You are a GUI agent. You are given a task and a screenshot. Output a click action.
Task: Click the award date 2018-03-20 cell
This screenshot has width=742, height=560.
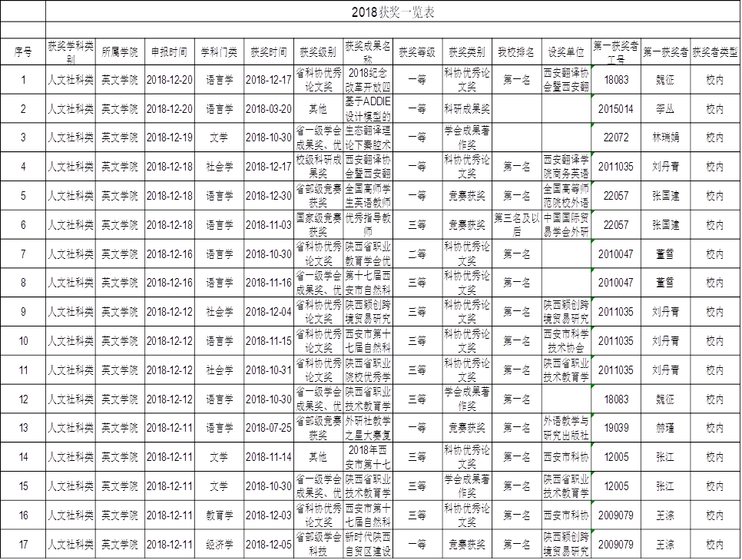click(269, 109)
